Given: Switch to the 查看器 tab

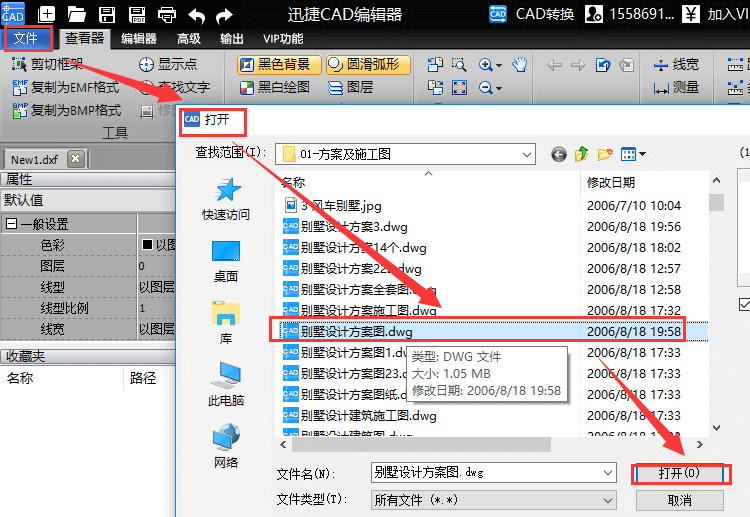Looking at the screenshot, I should click(85, 38).
